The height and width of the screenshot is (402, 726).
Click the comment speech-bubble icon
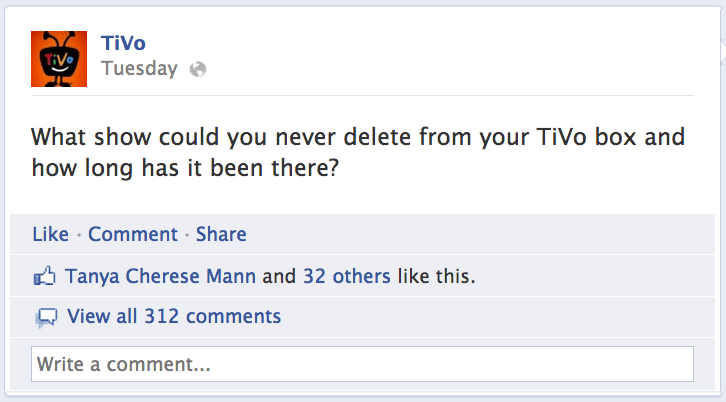(46, 318)
